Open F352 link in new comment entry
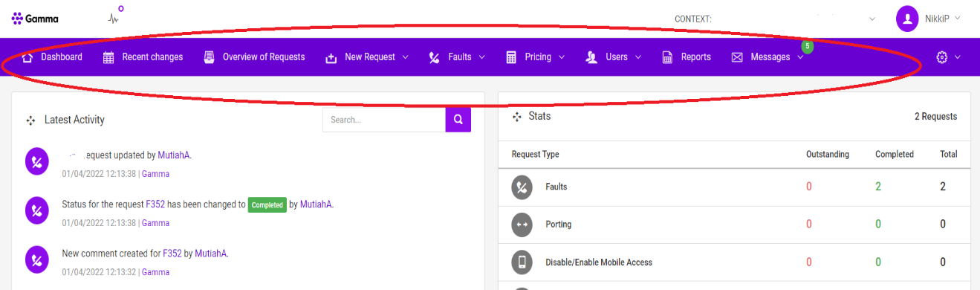This screenshot has height=290, width=980. tap(172, 254)
